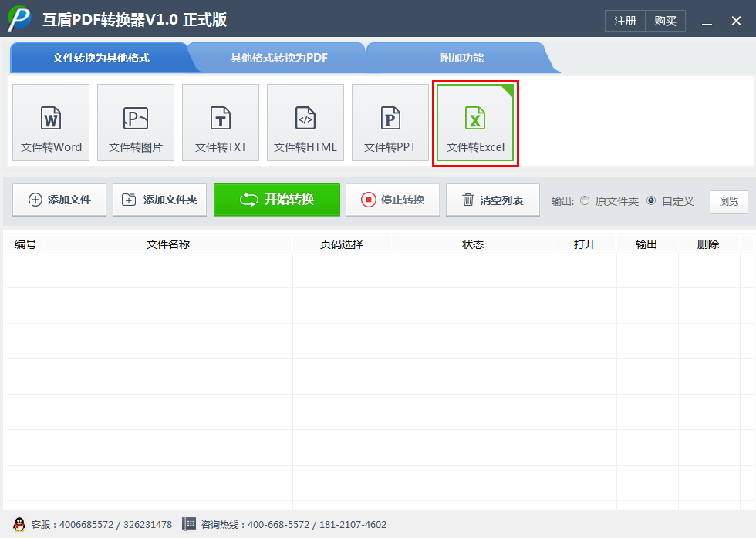Click the 购买 purchase button
Image resolution: width=756 pixels, height=538 pixels.
[665, 21]
